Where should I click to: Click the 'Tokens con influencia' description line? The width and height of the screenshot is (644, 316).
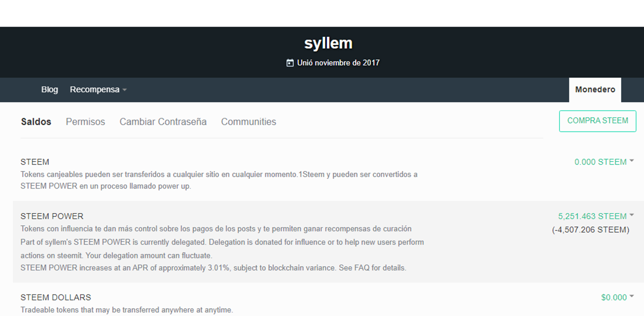[x=216, y=228]
